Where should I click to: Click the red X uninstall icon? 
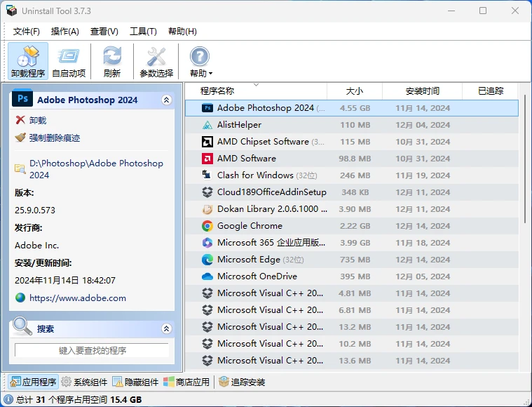[20, 120]
